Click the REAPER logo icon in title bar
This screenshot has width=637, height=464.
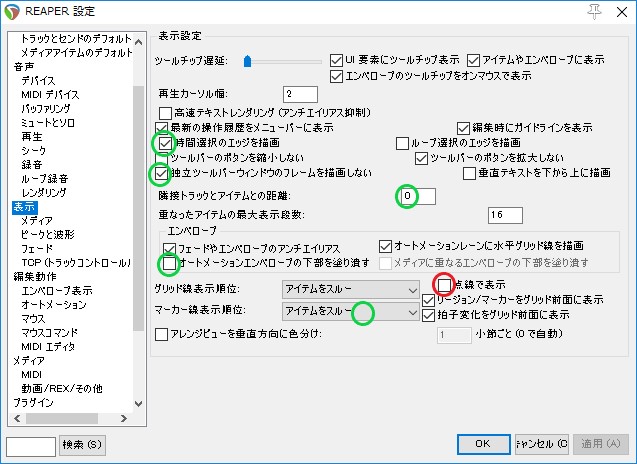[x=12, y=12]
